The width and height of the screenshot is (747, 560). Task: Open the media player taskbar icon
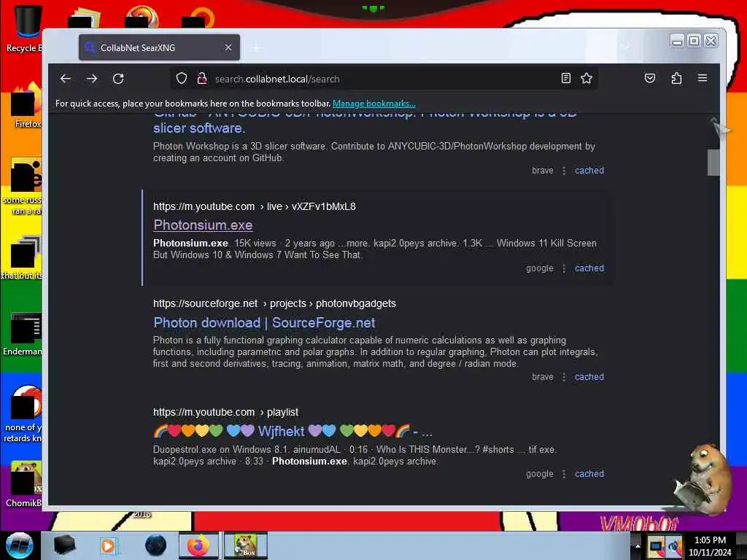(108, 545)
